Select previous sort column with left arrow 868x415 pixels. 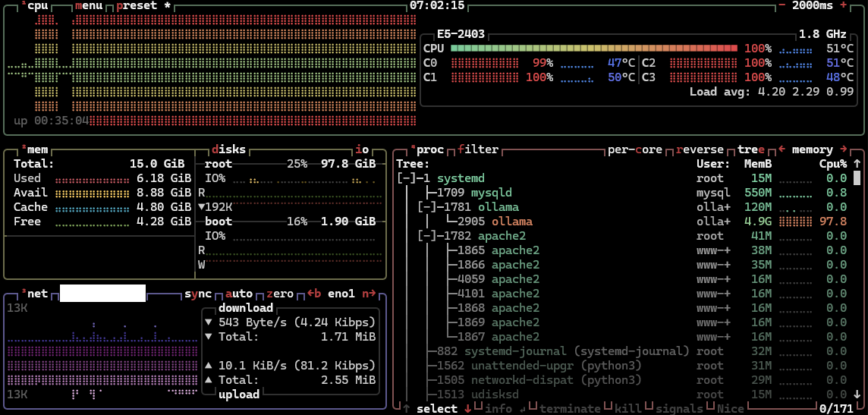tap(782, 149)
